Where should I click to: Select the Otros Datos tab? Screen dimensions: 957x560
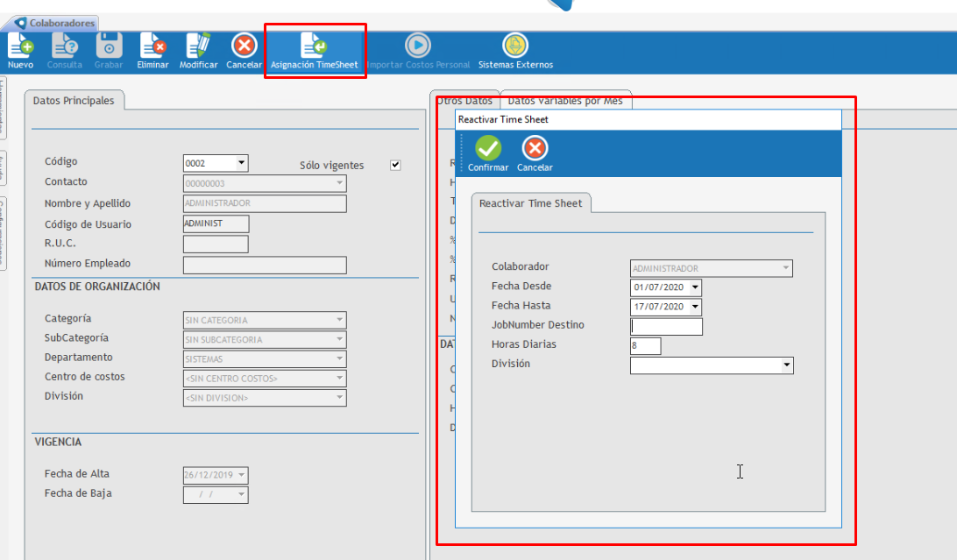(x=465, y=101)
